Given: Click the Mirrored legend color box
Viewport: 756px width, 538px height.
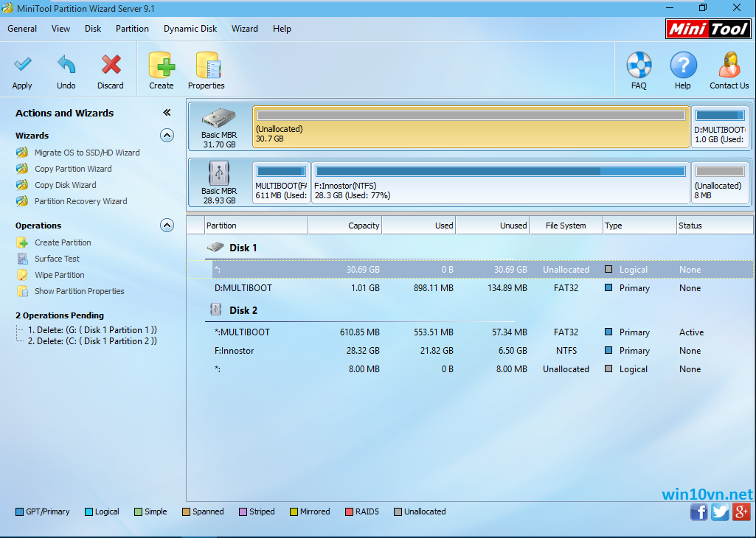Looking at the screenshot, I should click(294, 512).
